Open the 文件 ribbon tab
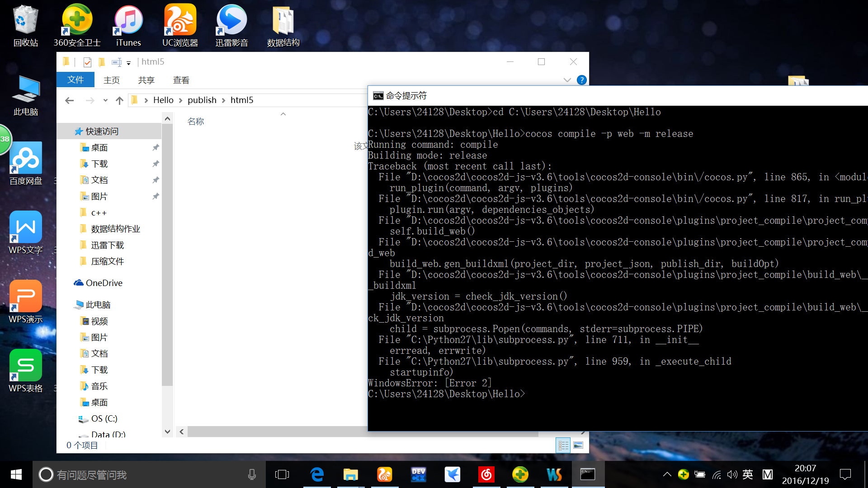The width and height of the screenshot is (868, 488). (75, 80)
